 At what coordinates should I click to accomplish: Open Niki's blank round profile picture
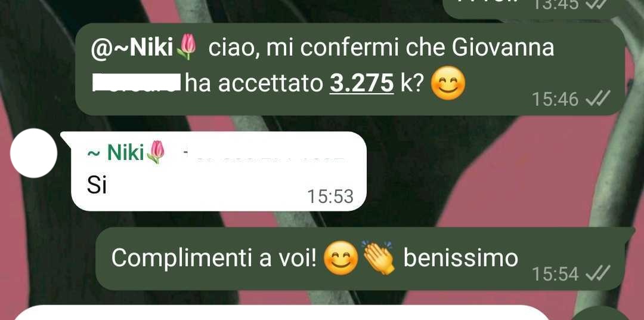33,153
